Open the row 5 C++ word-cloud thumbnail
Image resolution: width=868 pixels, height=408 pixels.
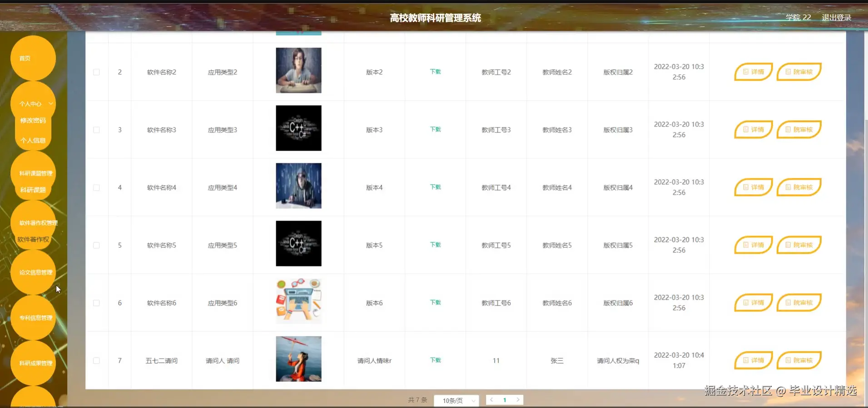298,243
